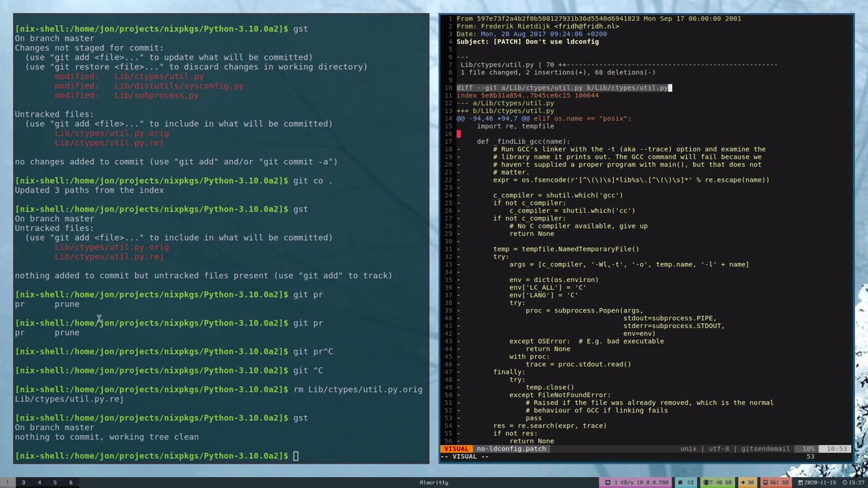
Task: Click the no-ldconfig.patch filename in the statusline
Action: (511, 449)
